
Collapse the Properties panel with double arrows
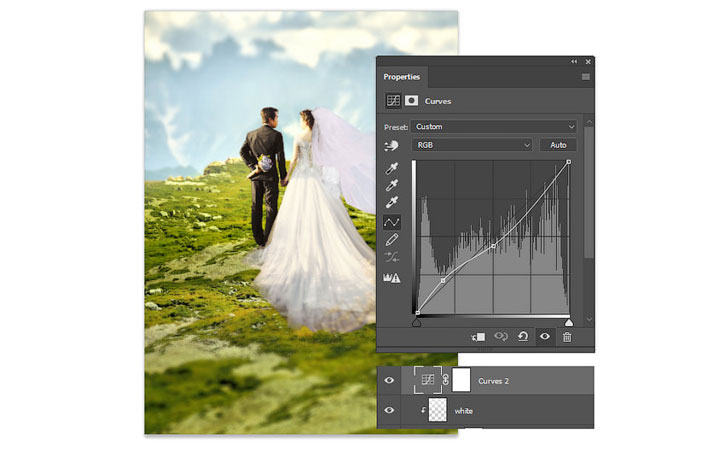pyautogui.click(x=574, y=62)
